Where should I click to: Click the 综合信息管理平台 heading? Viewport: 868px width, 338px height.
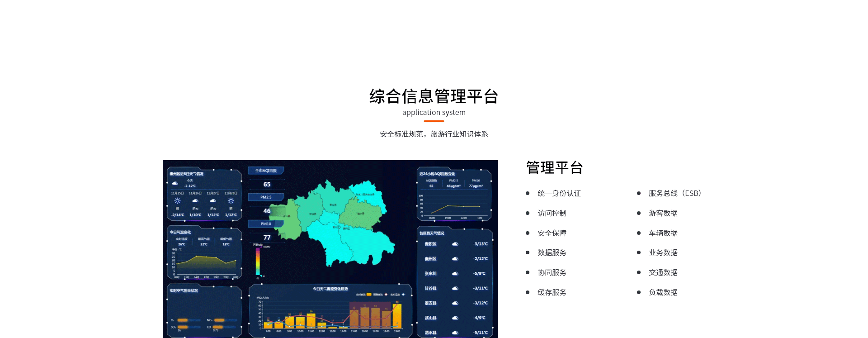434,96
